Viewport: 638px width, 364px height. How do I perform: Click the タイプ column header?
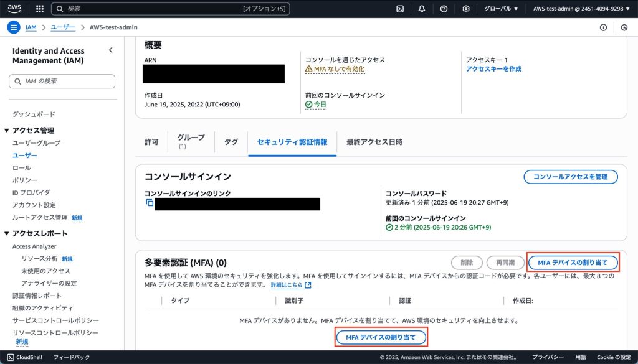(x=180, y=301)
